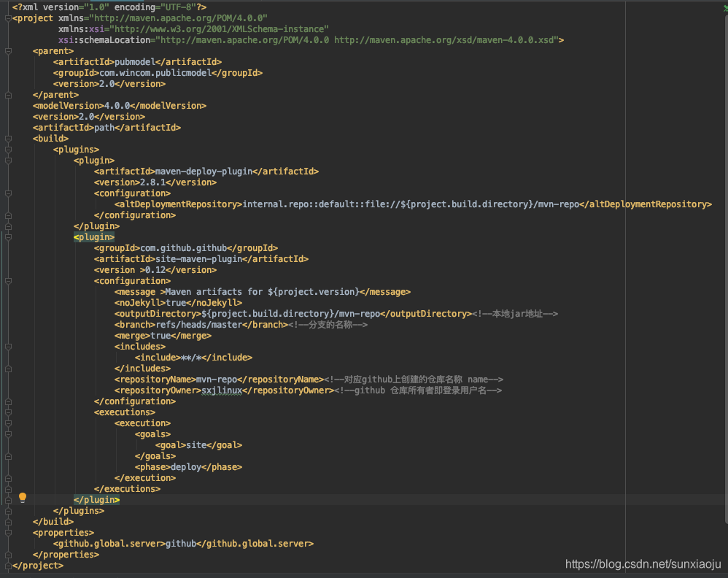Screen dimensions: 728x578
Task: Click fold marker beside </goals> closing tag
Action: [8, 456]
